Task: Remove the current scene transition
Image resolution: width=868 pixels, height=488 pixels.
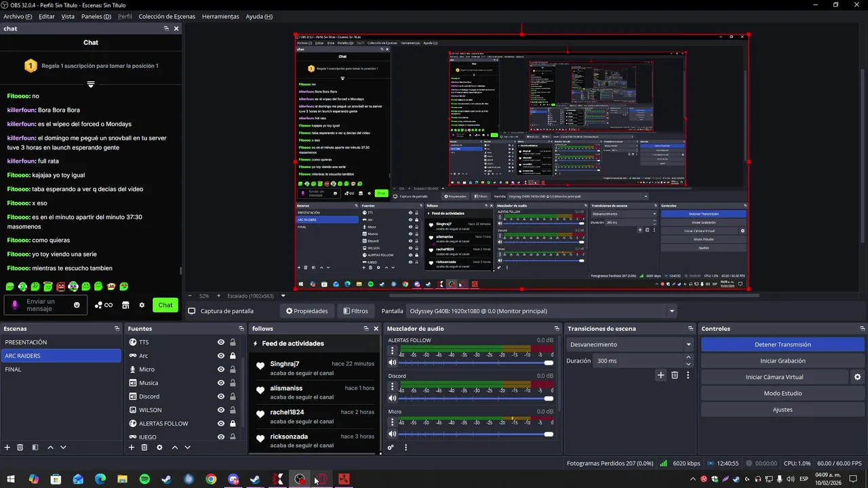Action: [x=674, y=375]
